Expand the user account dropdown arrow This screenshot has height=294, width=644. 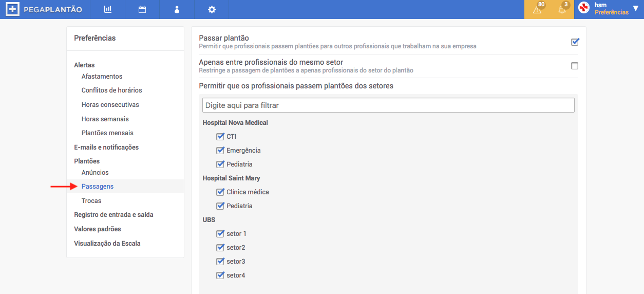[x=635, y=8]
